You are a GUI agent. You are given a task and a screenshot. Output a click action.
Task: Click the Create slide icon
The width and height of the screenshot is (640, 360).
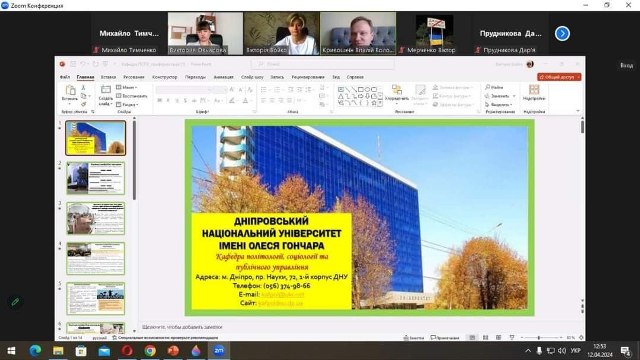[106, 90]
